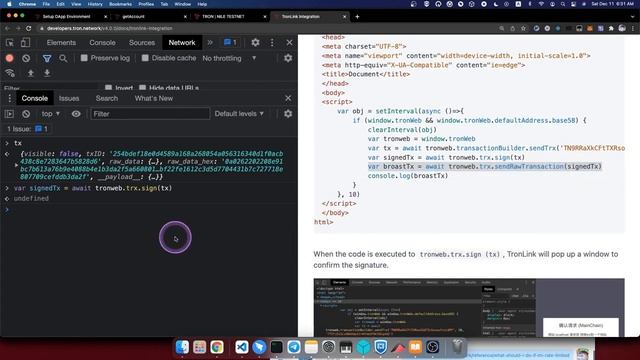The image size is (640, 360).
Task: Toggle the console live expression eye
Action: click(x=76, y=114)
